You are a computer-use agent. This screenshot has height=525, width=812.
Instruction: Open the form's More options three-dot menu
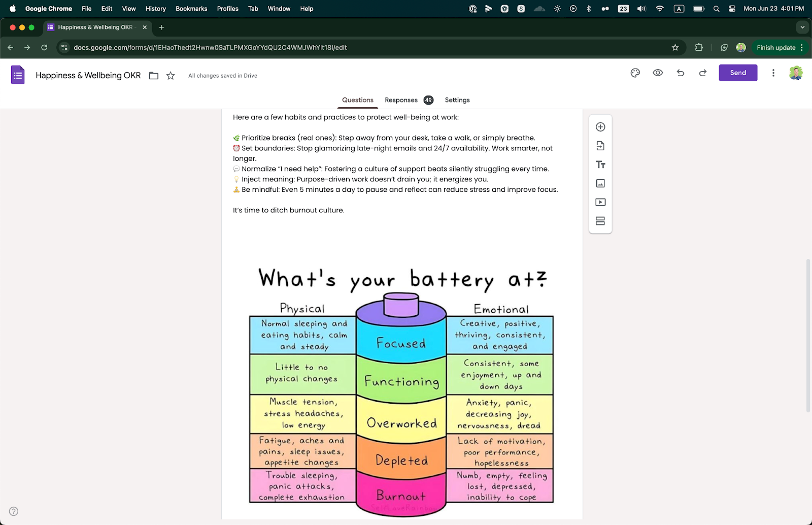[x=773, y=73]
